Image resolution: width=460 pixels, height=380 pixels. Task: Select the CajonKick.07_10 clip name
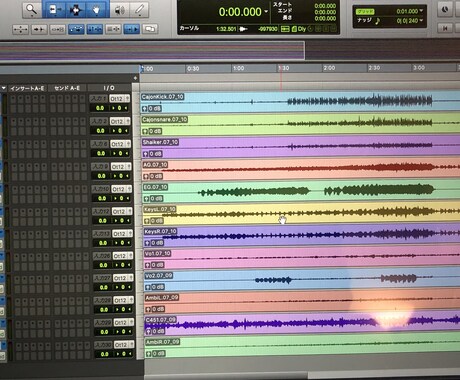pos(162,97)
